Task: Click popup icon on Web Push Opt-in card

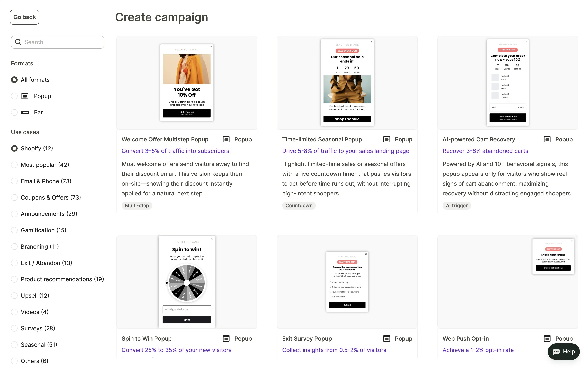Action: (547, 339)
